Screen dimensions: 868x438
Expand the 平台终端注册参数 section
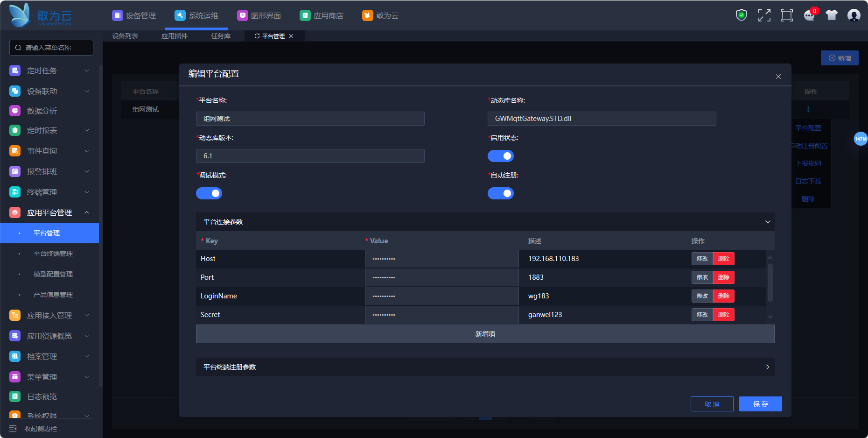pos(767,367)
